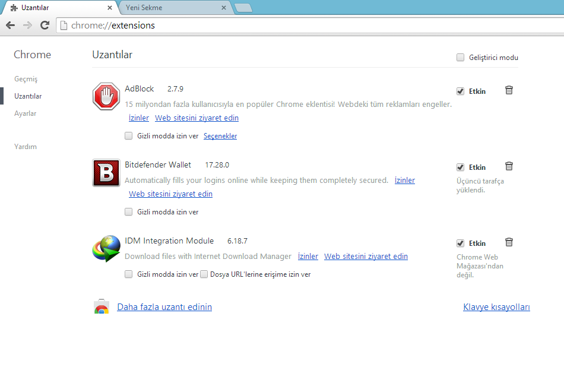564x392 pixels.
Task: Open AdBlock İzinler link
Action: click(x=139, y=118)
